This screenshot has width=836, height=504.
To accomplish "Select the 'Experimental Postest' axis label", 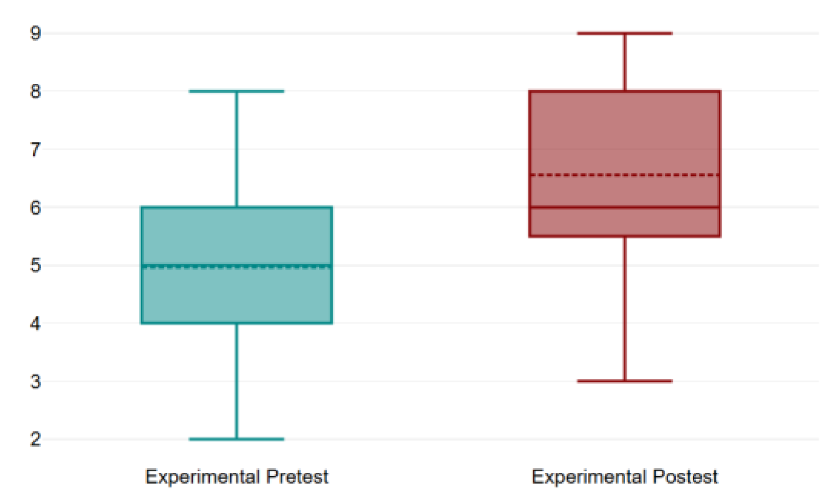I will [625, 476].
